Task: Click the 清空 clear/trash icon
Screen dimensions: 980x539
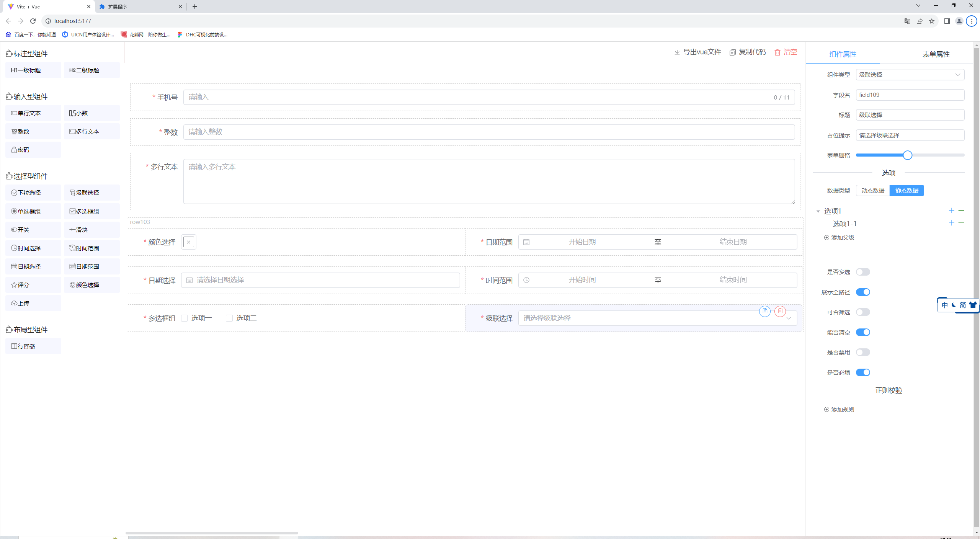Action: pyautogui.click(x=777, y=52)
